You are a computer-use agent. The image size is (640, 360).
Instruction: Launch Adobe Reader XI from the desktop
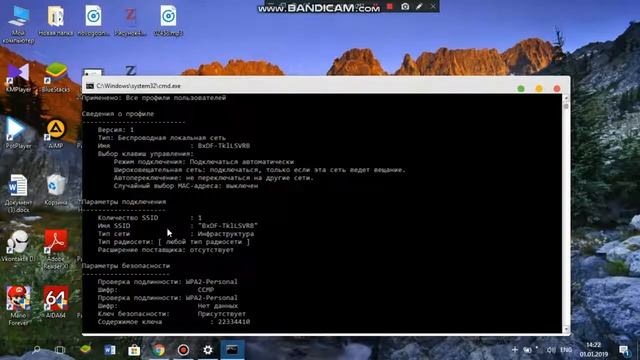pyautogui.click(x=56, y=249)
